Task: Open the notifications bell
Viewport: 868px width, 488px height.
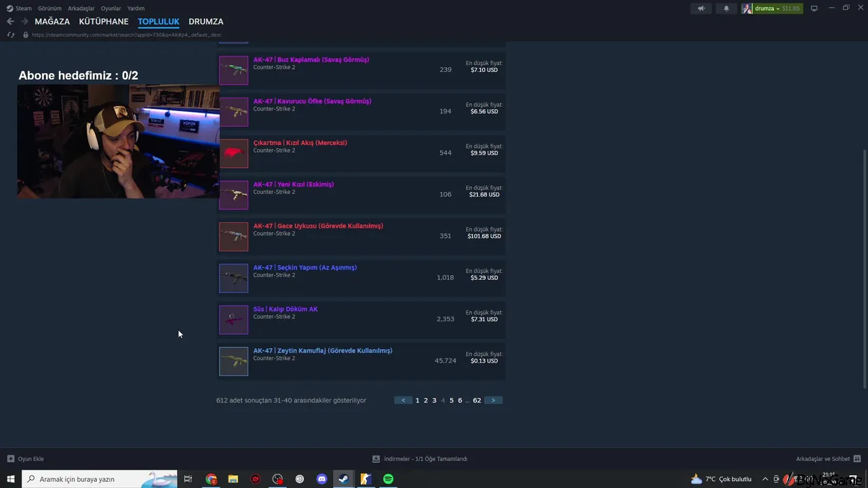Action: pos(726,8)
